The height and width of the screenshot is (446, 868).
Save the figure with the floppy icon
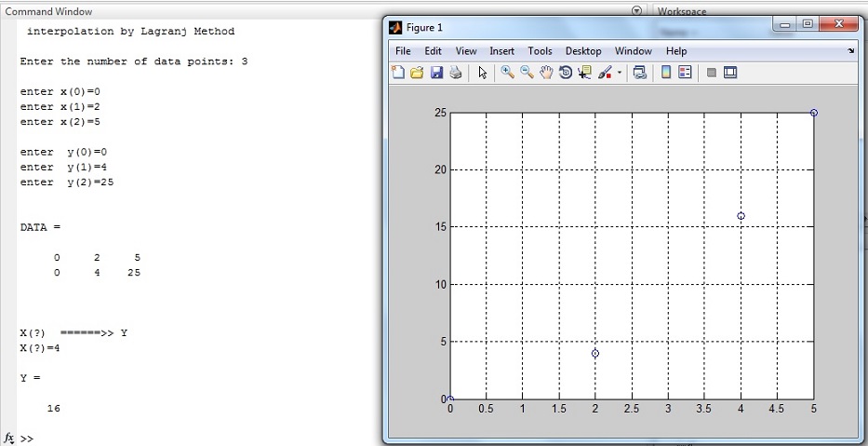435,73
